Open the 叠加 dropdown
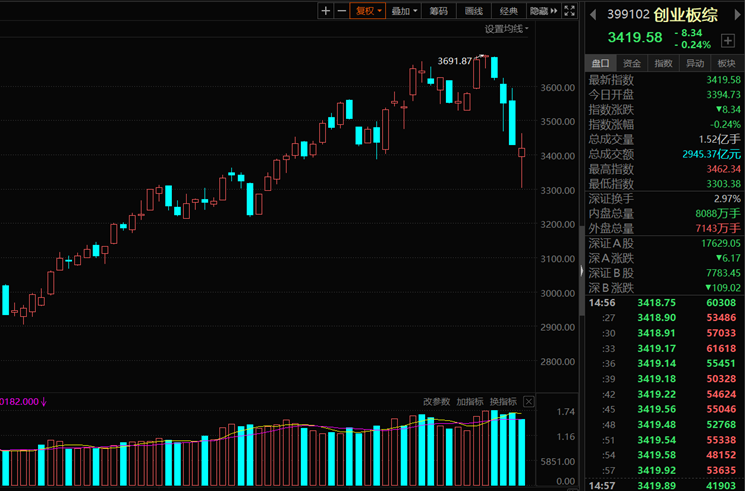Screen dimensions: 745x491 click(x=403, y=10)
